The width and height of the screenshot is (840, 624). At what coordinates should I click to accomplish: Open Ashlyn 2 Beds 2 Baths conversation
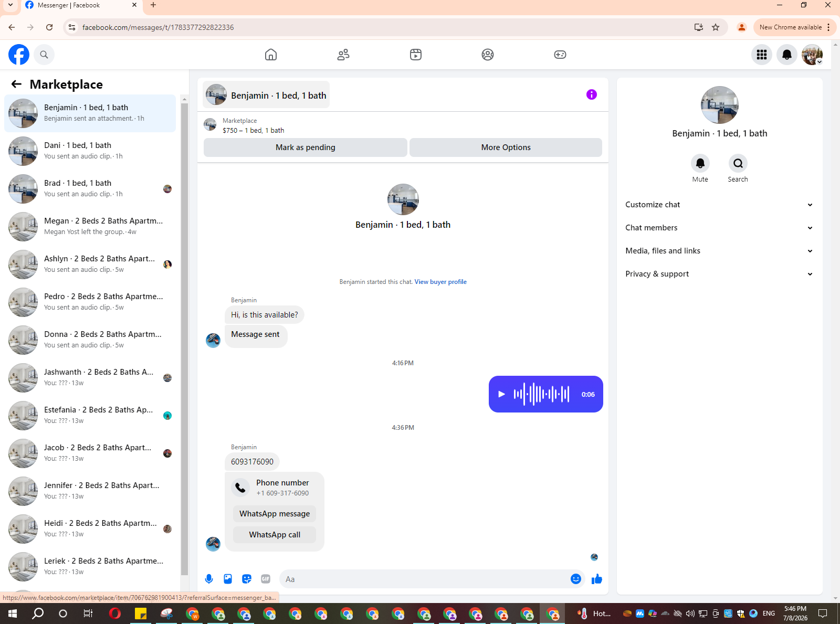point(90,264)
